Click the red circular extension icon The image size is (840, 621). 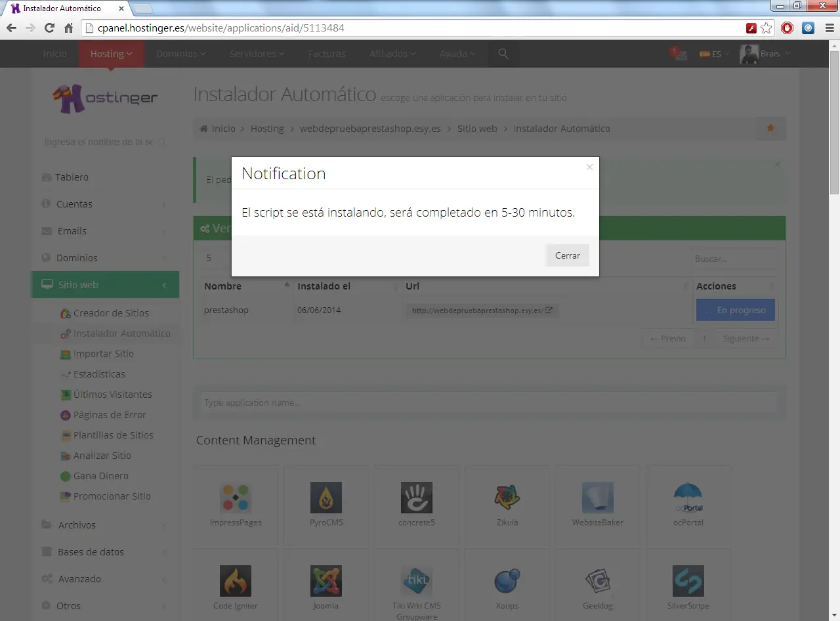[x=787, y=28]
